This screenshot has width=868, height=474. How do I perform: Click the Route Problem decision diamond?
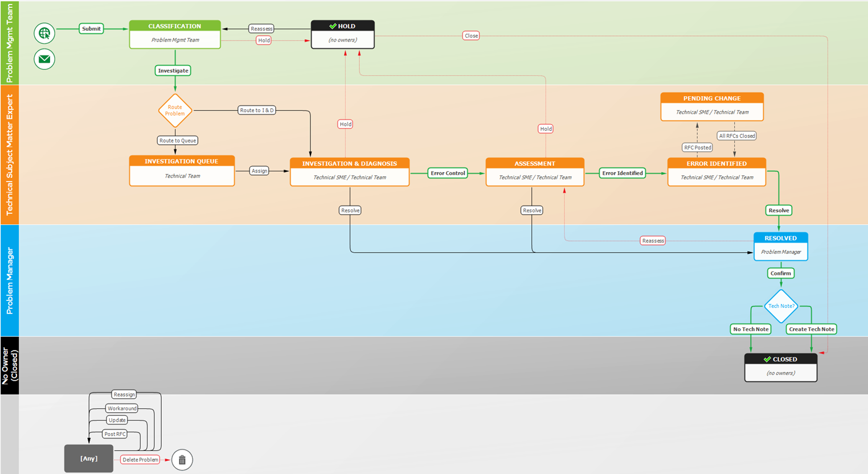[x=175, y=110]
